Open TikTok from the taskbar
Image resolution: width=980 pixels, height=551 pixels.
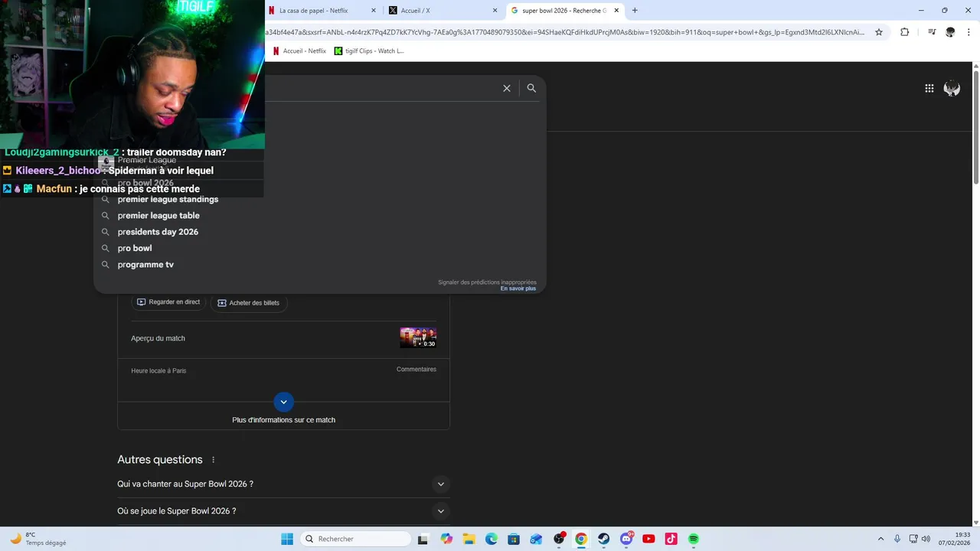(671, 539)
